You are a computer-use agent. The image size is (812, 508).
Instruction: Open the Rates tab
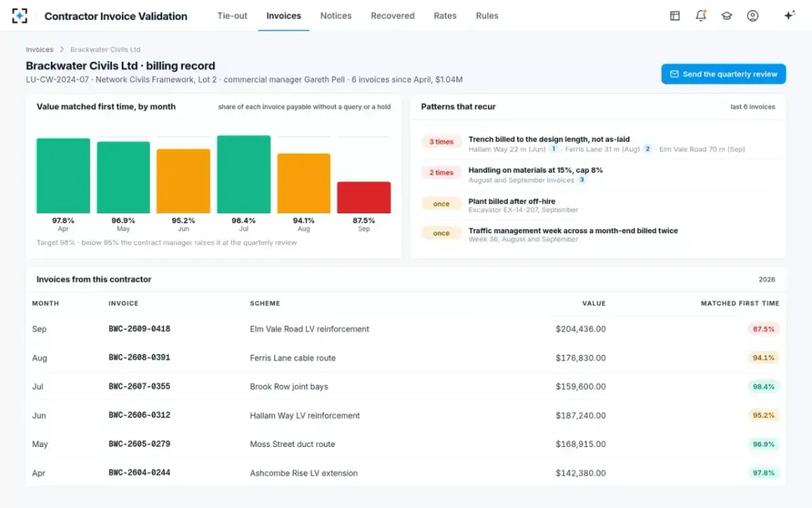point(445,16)
